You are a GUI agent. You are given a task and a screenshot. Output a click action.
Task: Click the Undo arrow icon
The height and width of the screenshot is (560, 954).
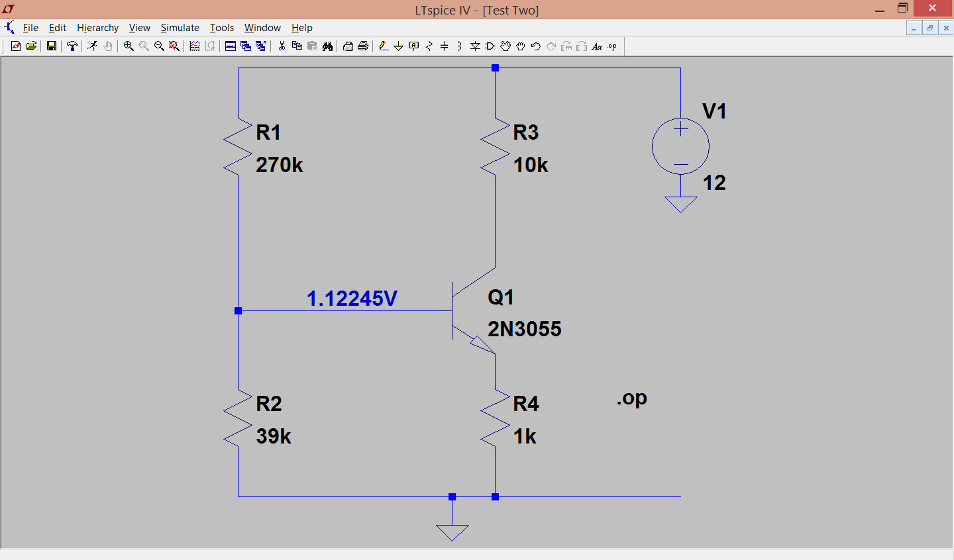coord(536,46)
